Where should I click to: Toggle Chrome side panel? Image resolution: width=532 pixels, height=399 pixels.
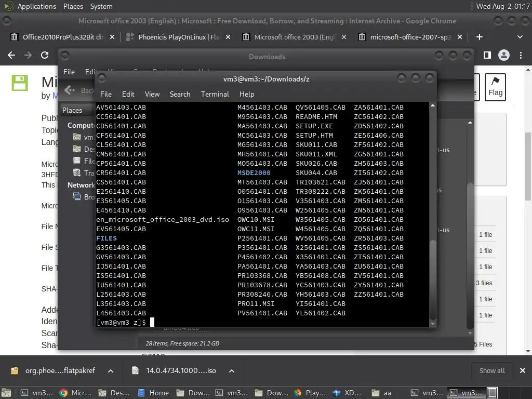(487, 55)
